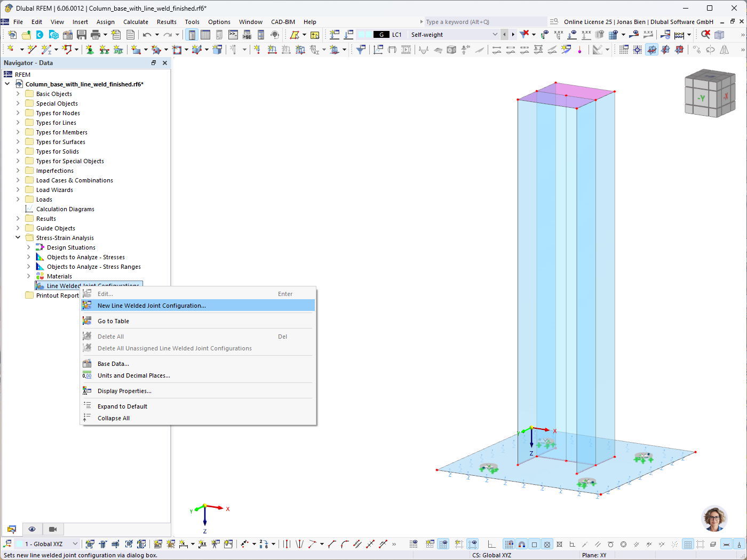
Task: Toggle the highlighted grid button at bottom right
Action: [688, 544]
